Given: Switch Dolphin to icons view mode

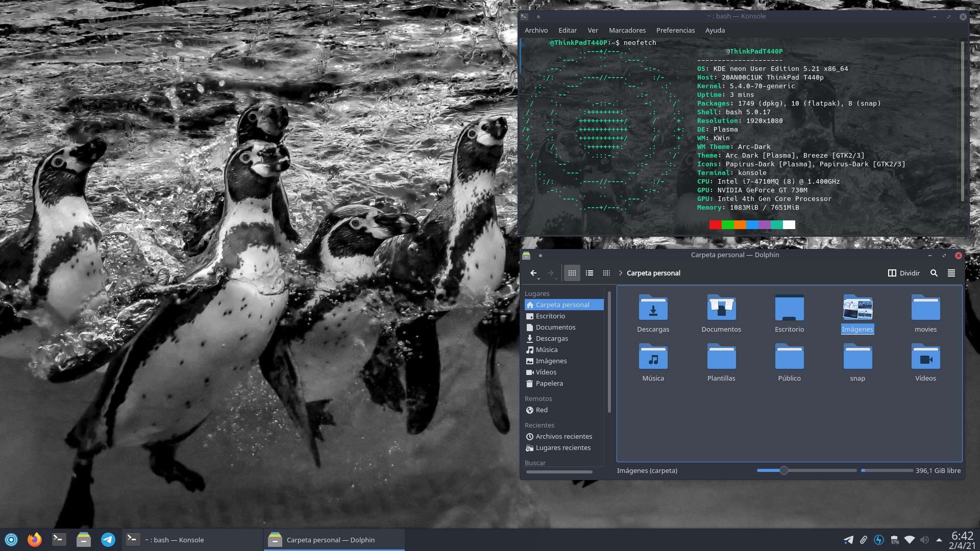Looking at the screenshot, I should [x=572, y=273].
